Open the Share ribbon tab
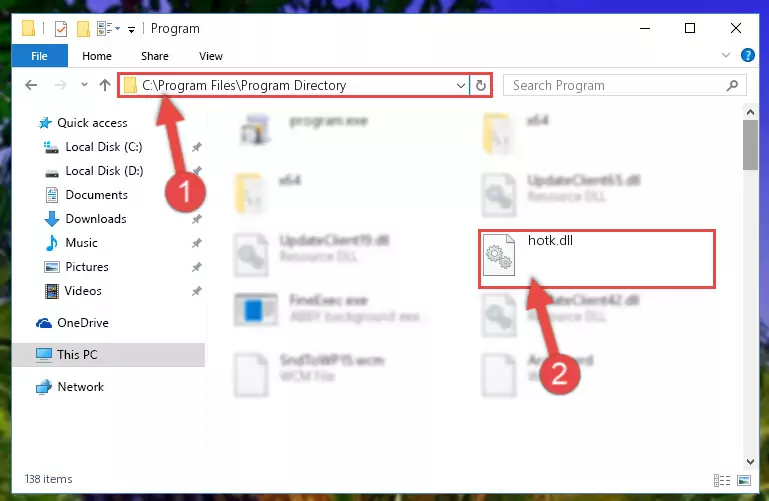The width and height of the screenshot is (769, 501). [x=154, y=56]
